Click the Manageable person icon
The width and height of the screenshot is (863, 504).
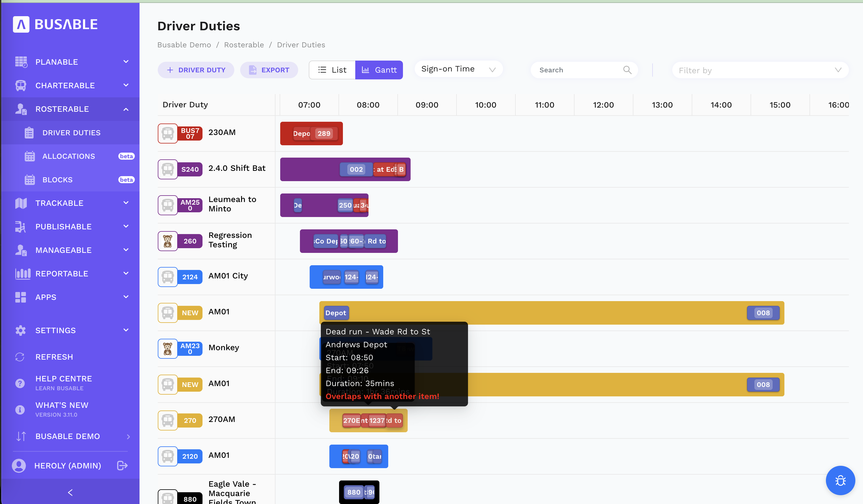21,251
